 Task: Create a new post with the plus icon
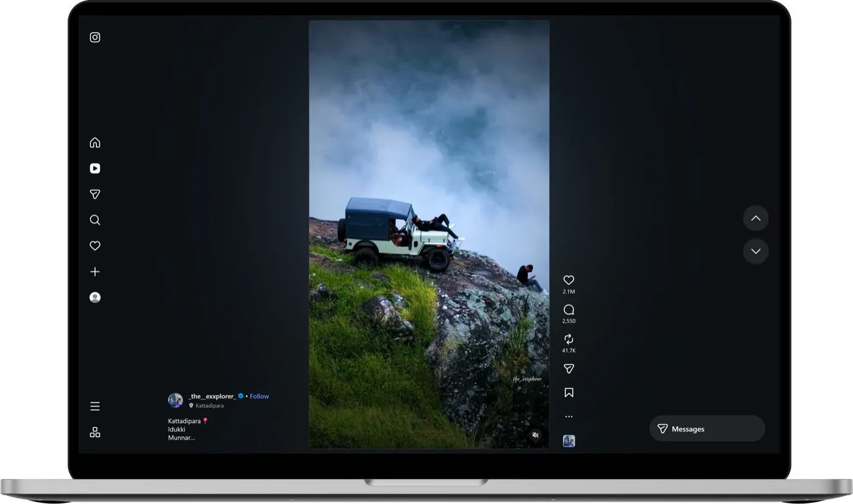point(95,271)
